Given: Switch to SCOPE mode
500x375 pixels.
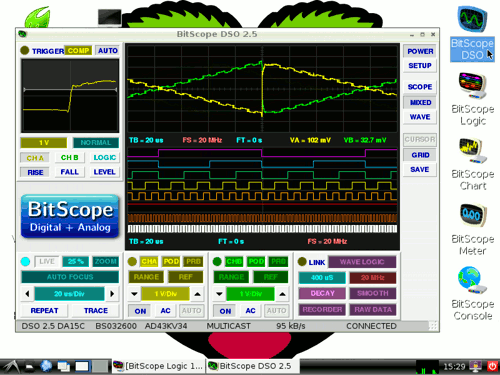Looking at the screenshot, I should click(420, 87).
